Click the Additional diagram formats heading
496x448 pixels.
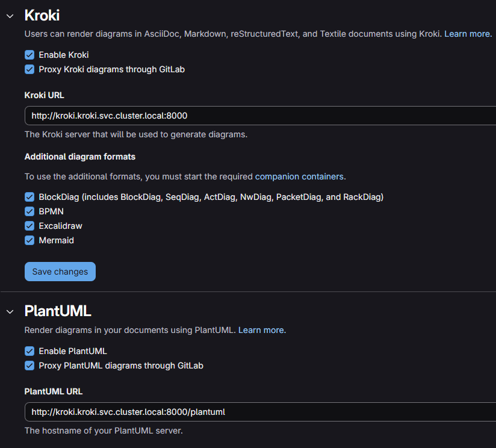point(80,157)
